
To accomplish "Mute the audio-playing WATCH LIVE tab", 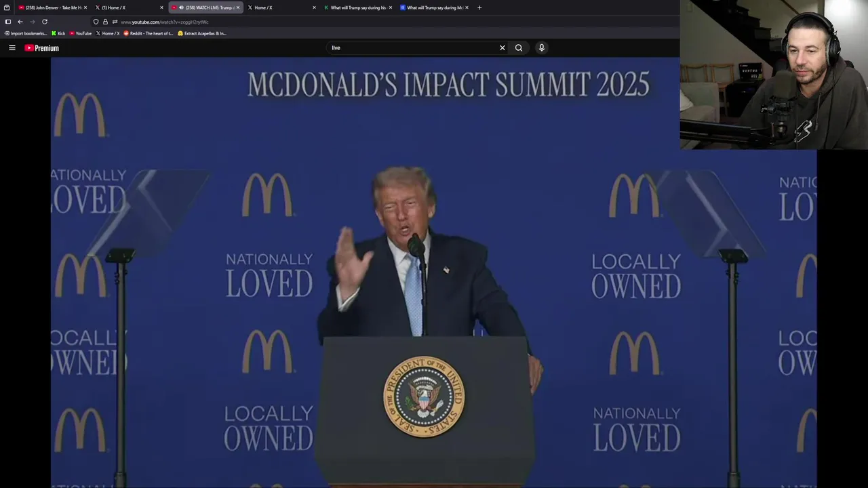I will (181, 7).
